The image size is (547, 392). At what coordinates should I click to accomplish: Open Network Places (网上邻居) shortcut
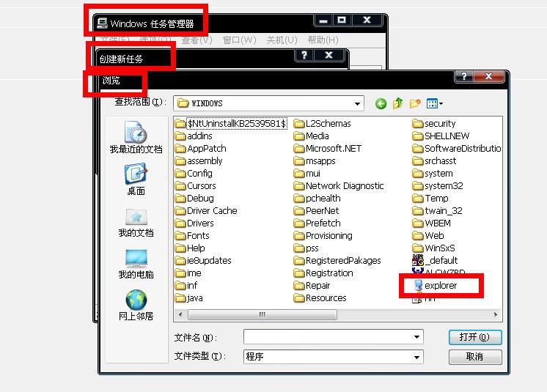136,306
